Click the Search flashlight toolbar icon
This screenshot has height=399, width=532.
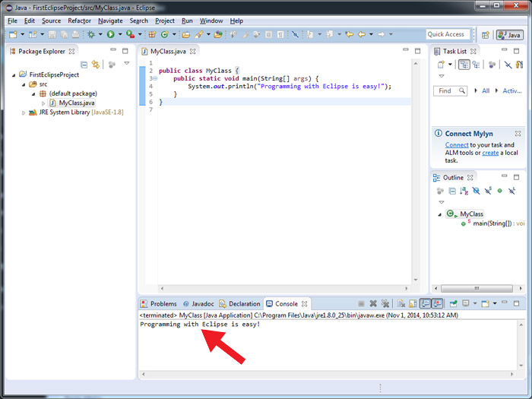point(199,34)
